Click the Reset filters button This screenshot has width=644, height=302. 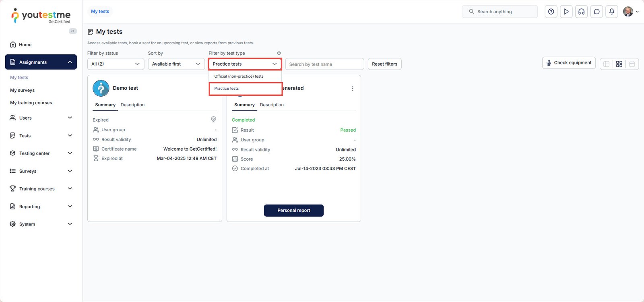(x=384, y=64)
